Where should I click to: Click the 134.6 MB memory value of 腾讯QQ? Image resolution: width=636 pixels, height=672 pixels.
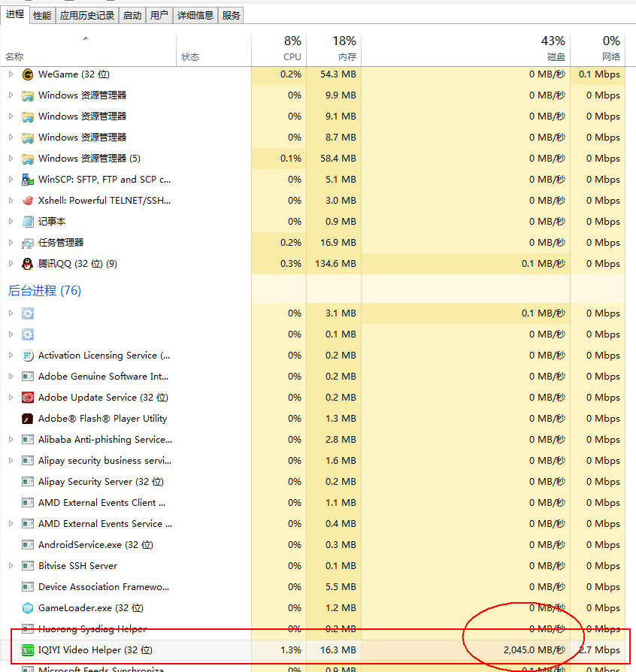(335, 264)
